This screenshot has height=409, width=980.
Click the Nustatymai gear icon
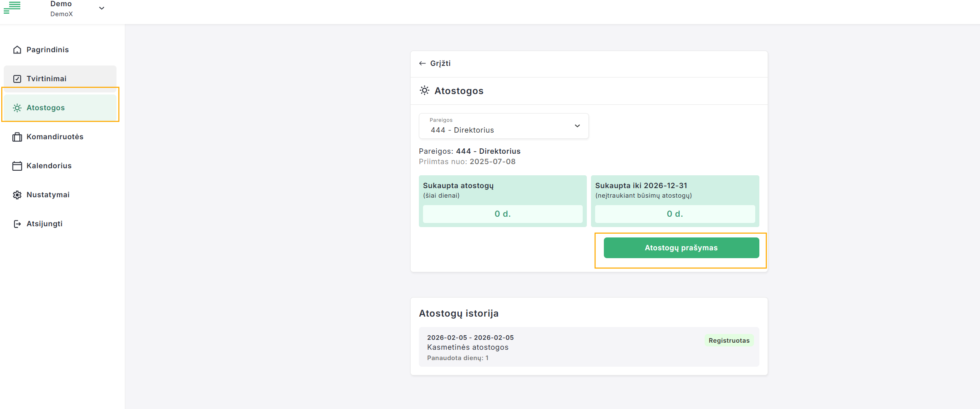(17, 195)
